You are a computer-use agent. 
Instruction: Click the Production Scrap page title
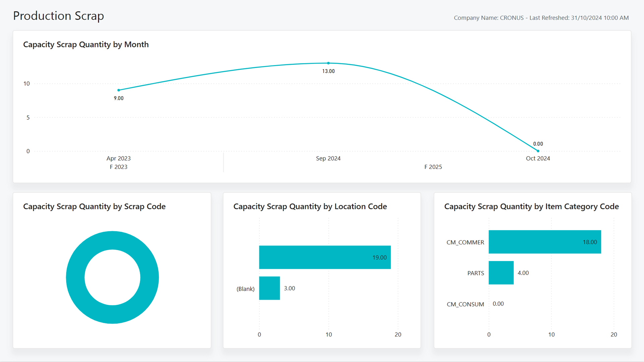pos(58,16)
